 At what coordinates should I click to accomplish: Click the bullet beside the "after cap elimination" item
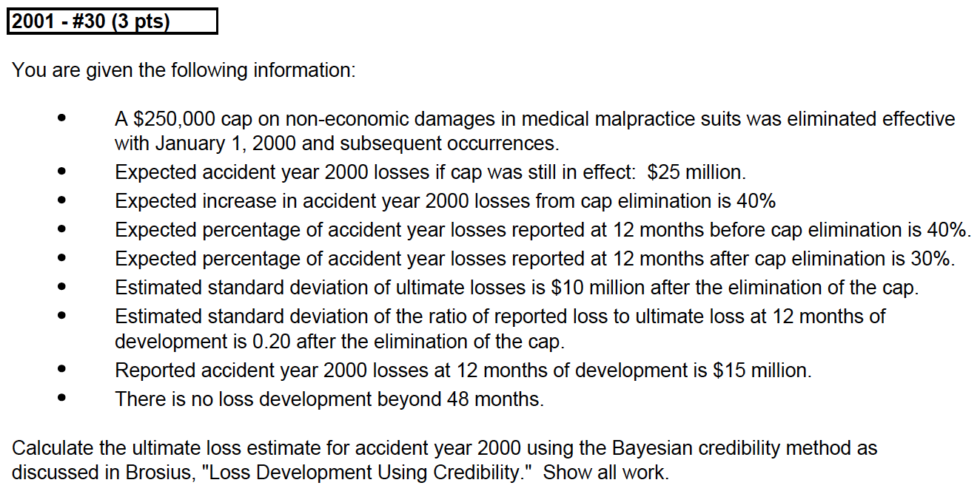tap(62, 259)
